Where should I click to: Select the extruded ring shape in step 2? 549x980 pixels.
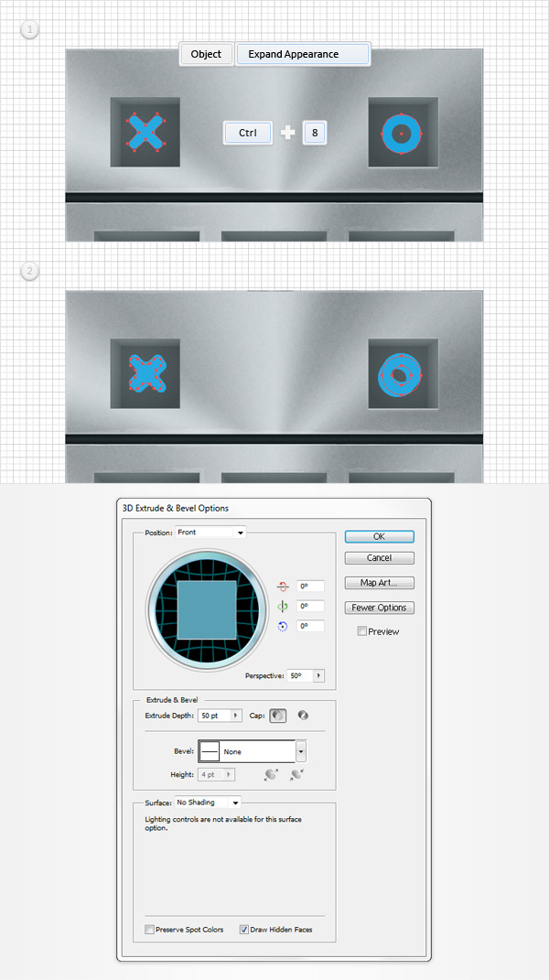tap(401, 374)
